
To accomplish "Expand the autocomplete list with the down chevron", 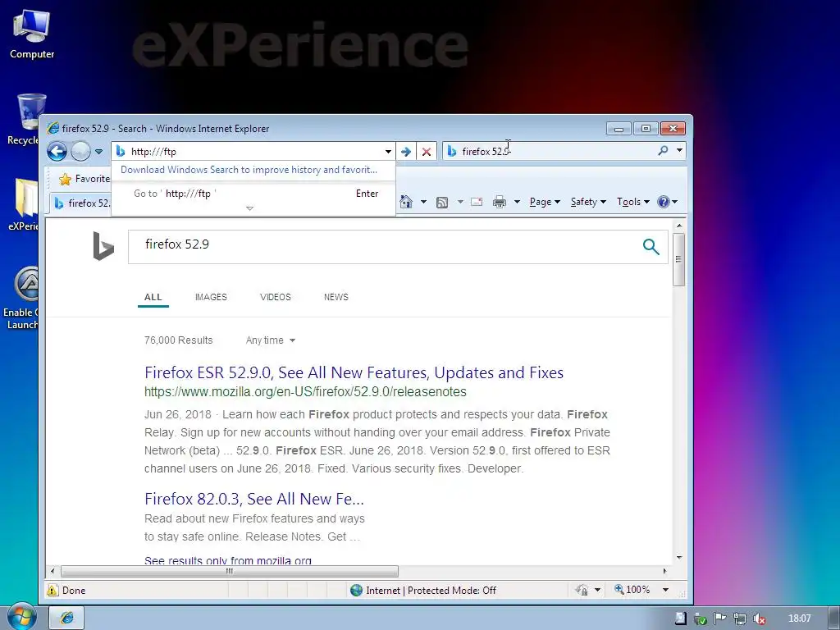I will (249, 208).
